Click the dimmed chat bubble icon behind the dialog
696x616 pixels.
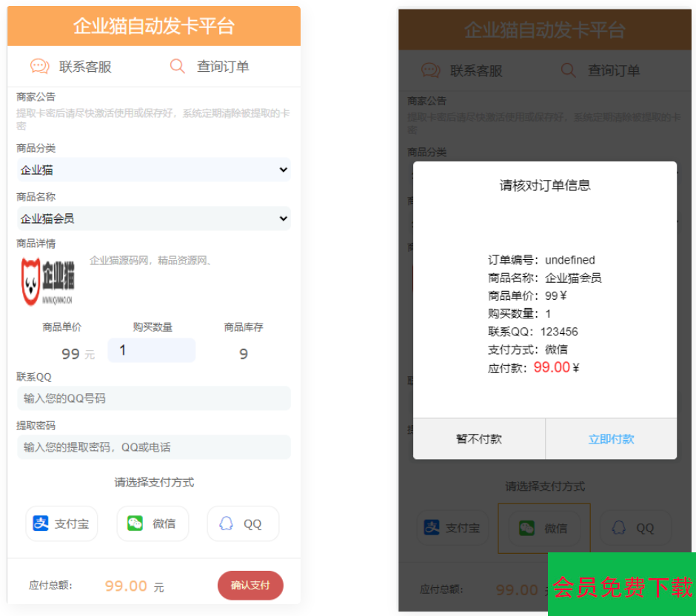pos(431,70)
